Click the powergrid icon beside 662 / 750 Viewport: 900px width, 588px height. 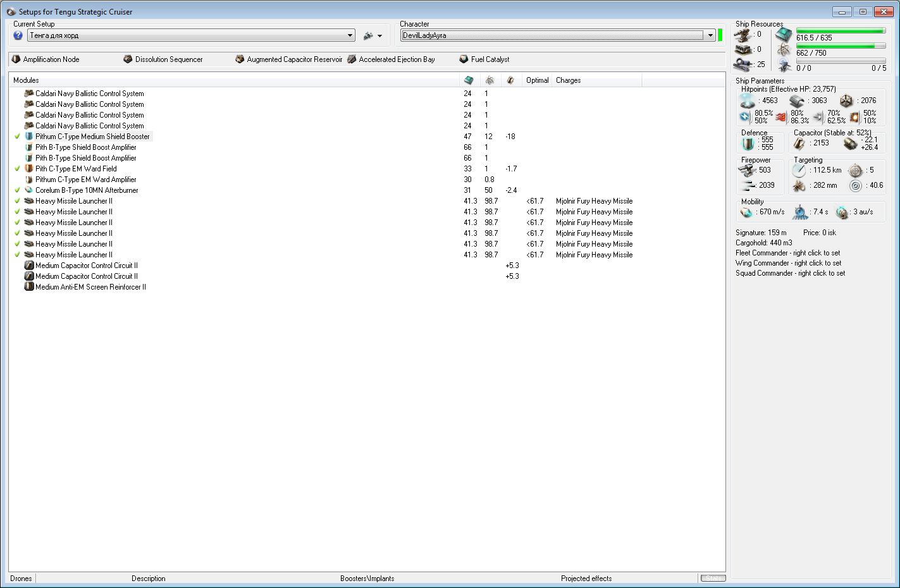point(784,50)
